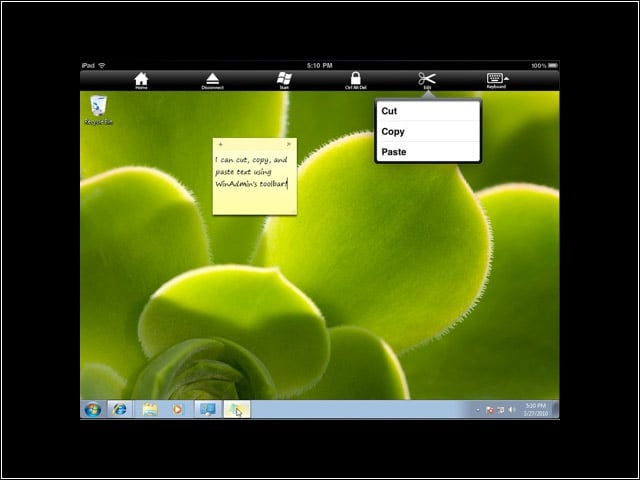Click the Show Desktop strip
The width and height of the screenshot is (640, 480).
coord(556,409)
